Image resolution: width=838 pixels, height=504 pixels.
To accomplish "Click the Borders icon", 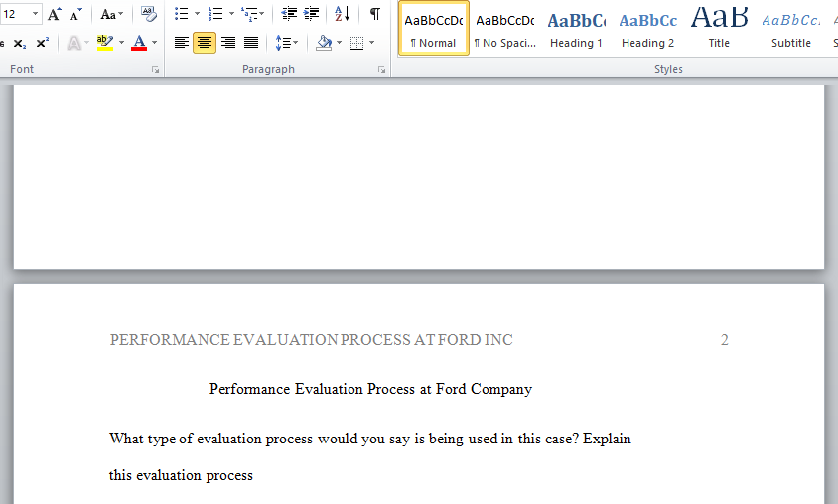I will (357, 43).
